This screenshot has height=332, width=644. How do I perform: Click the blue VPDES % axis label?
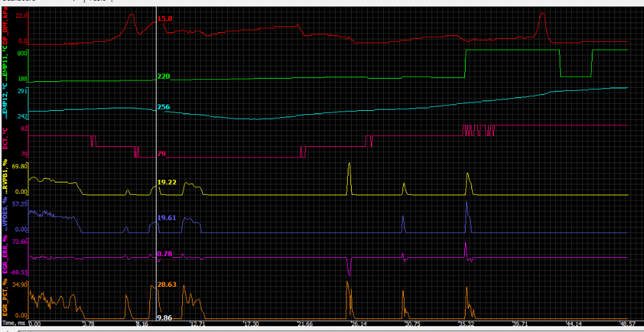click(x=5, y=217)
